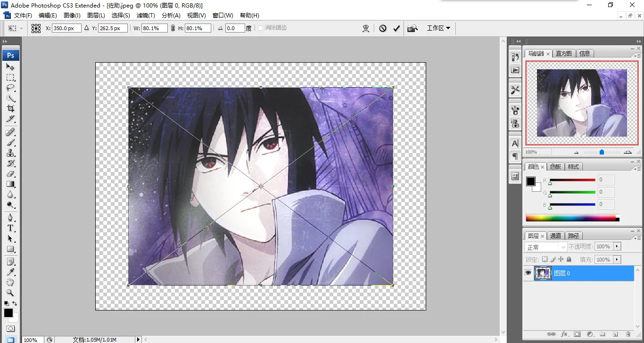644x343 pixels.
Task: Select the Slice tool
Action: 10,119
